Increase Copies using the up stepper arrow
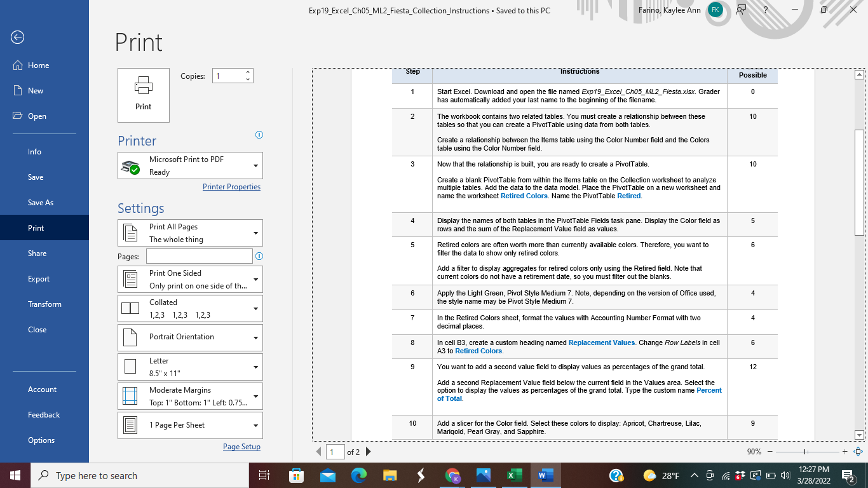868x488 pixels. pyautogui.click(x=247, y=71)
